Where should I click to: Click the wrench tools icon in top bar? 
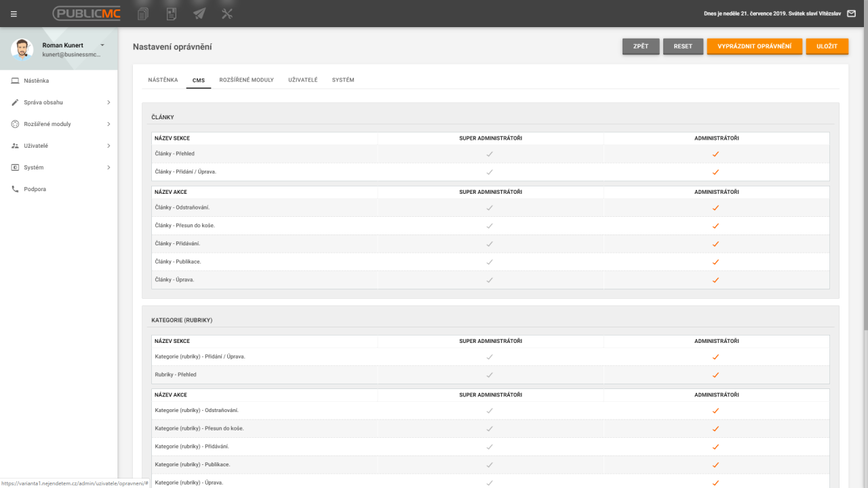227,14
